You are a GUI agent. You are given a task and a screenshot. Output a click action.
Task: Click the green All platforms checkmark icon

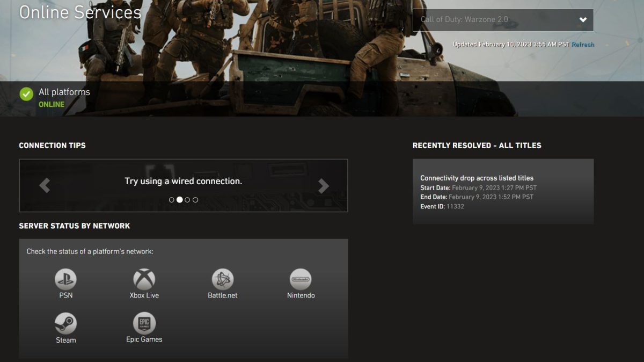coord(26,94)
